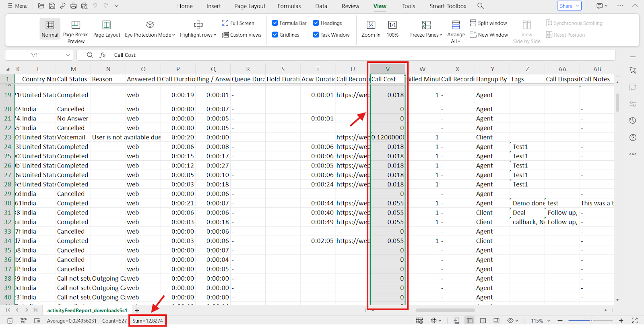Image resolution: width=644 pixels, height=327 pixels.
Task: Open Custom Views
Action: pos(242,35)
